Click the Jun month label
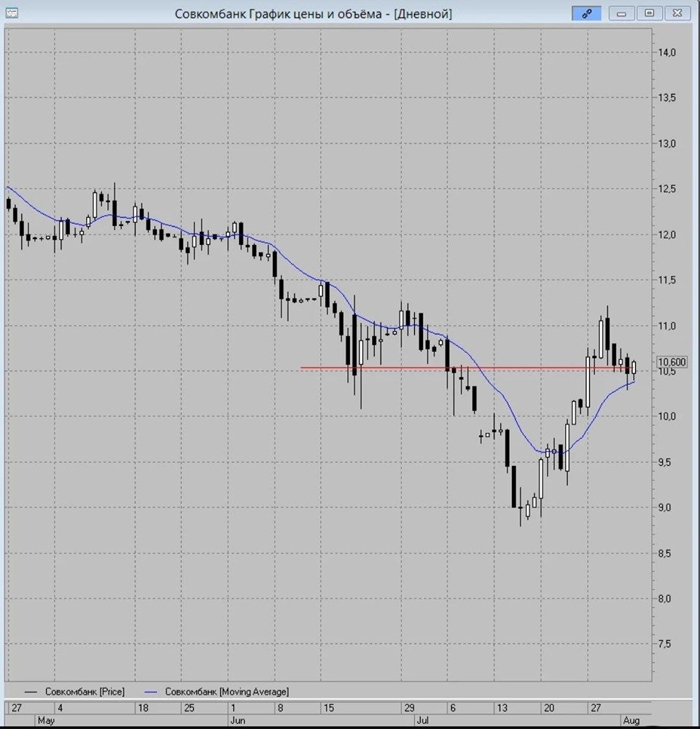 coord(238,720)
